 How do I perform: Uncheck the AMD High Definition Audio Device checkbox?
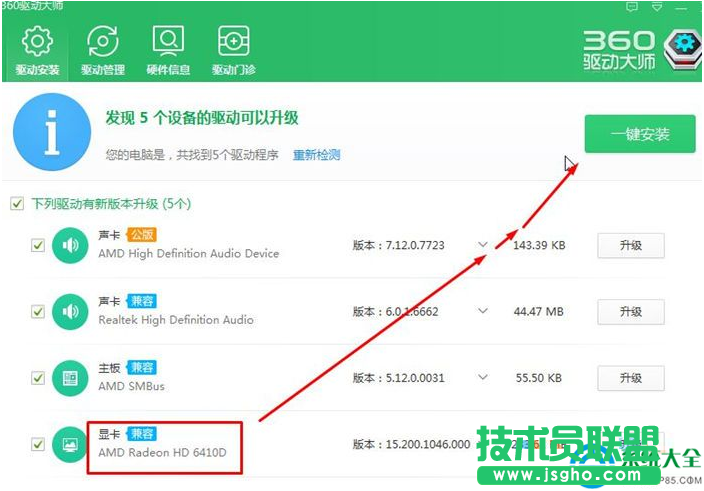(38, 245)
